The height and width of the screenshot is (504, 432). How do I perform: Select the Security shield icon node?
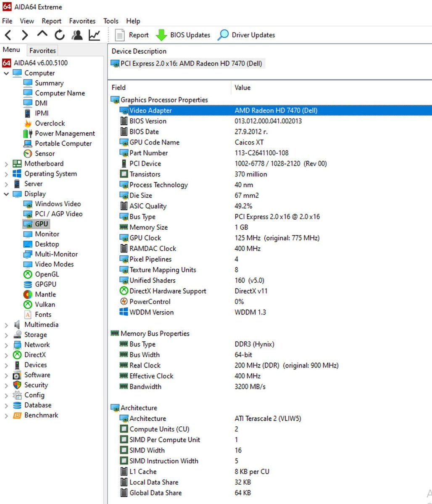(30, 385)
